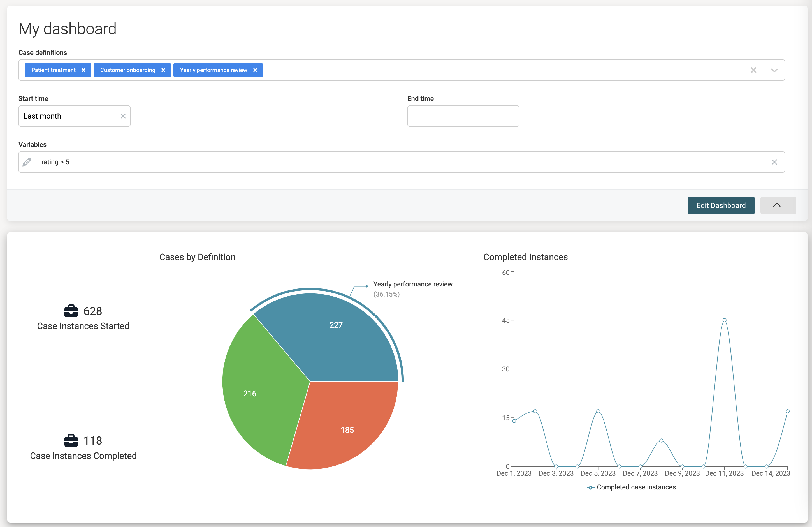Click the End time input field

pyautogui.click(x=463, y=116)
